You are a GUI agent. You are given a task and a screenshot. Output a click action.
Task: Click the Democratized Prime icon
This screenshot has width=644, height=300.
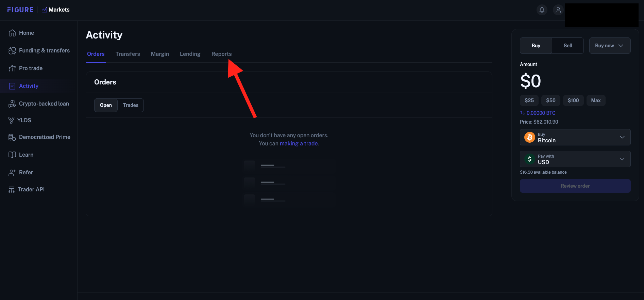click(x=12, y=137)
